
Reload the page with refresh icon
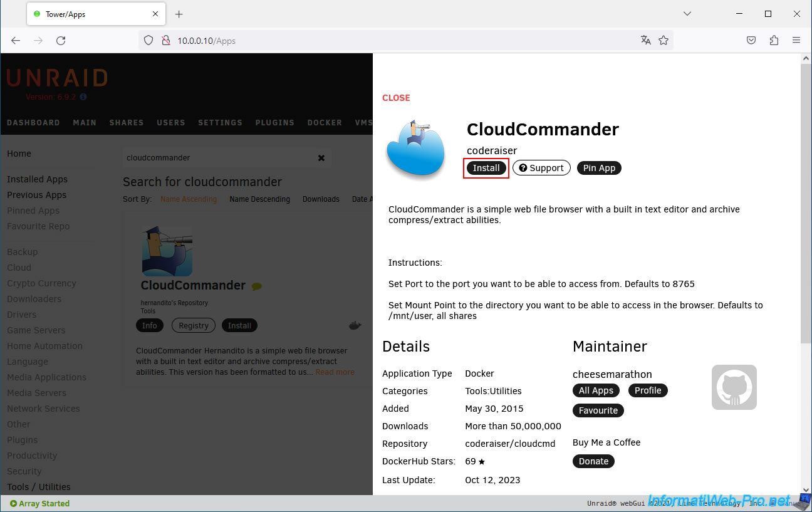(x=61, y=40)
